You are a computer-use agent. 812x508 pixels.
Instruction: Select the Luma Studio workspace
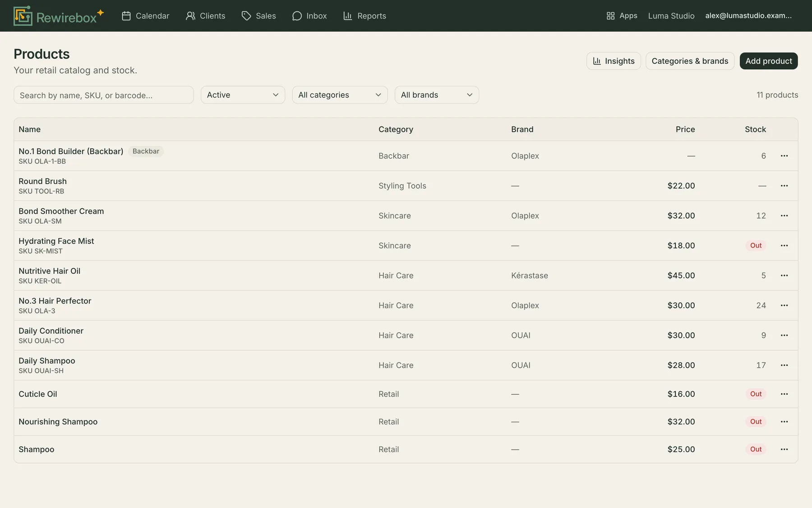click(671, 16)
